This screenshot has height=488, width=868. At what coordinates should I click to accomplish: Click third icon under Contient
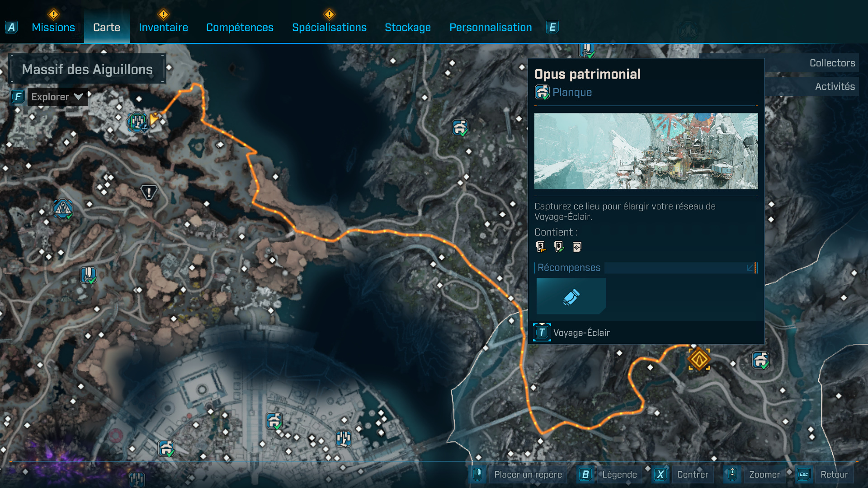pos(577,247)
